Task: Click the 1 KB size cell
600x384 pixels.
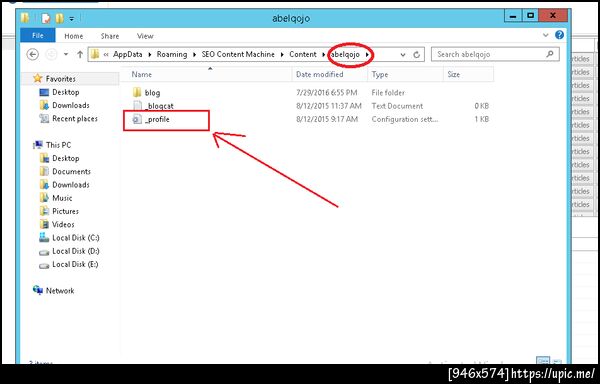Action: 481,119
